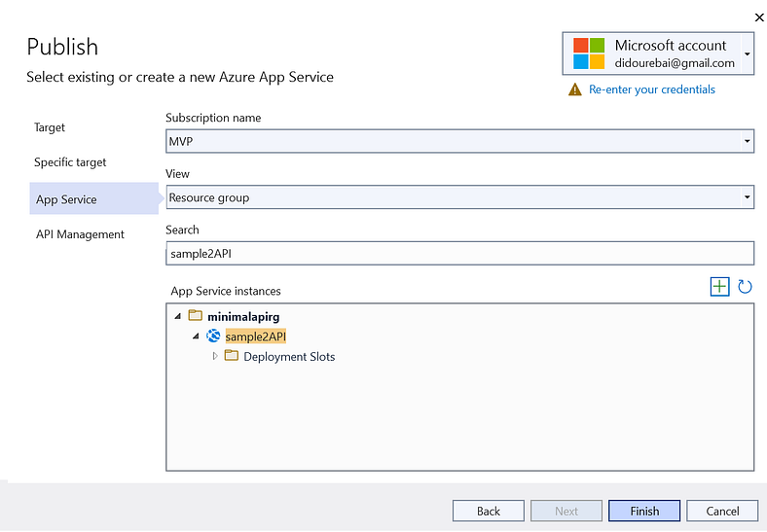Open the View dropdown
The image size is (767, 532).
[747, 197]
